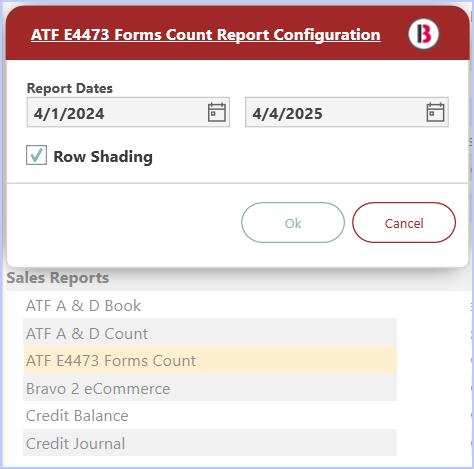Click the red dialog header bar
The image size is (474, 469).
(237, 33)
